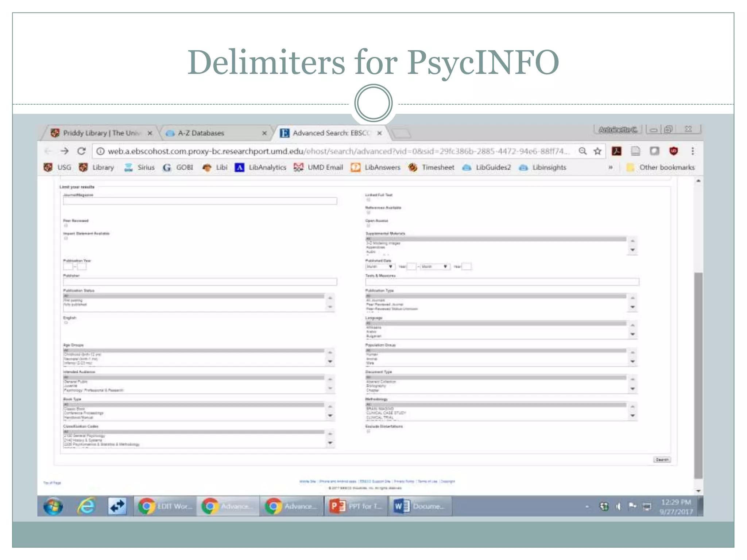Click in the Journal/Magazine input field

(200, 201)
